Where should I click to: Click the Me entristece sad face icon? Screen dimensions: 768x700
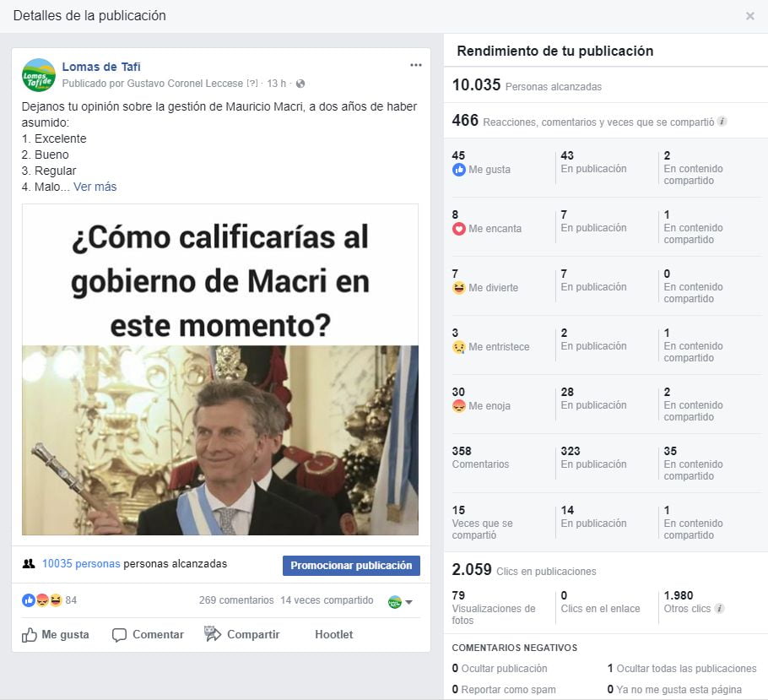(x=459, y=347)
